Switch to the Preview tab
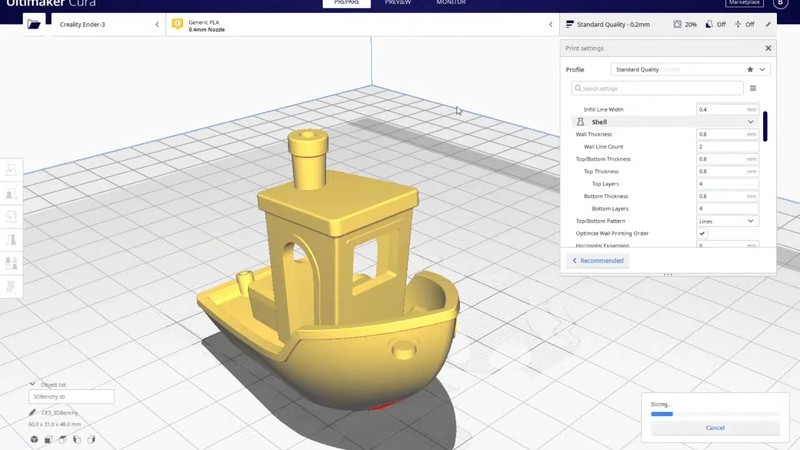800x450 pixels. 398,3
